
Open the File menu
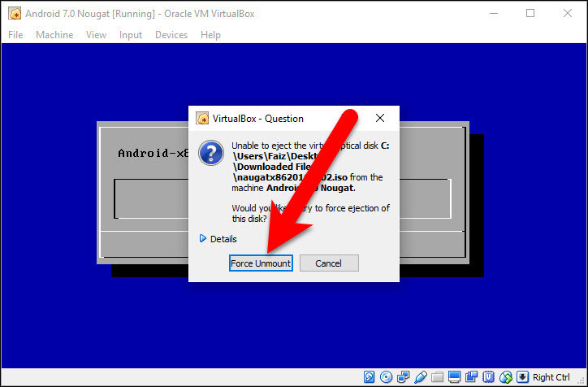click(x=15, y=35)
